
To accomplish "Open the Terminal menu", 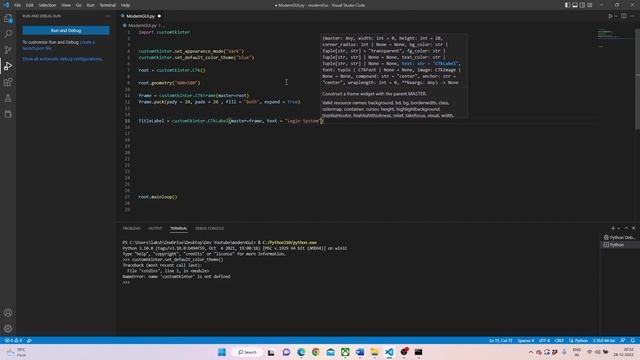I will [107, 5].
